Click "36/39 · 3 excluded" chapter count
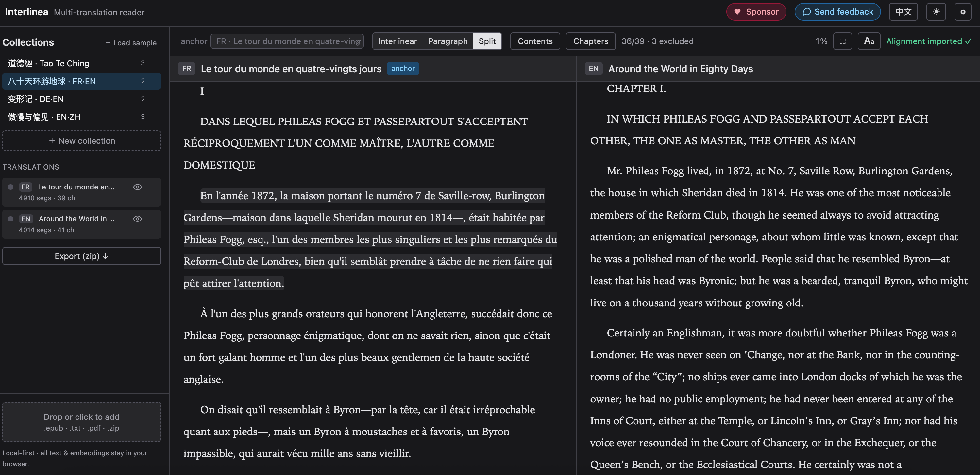 [657, 41]
